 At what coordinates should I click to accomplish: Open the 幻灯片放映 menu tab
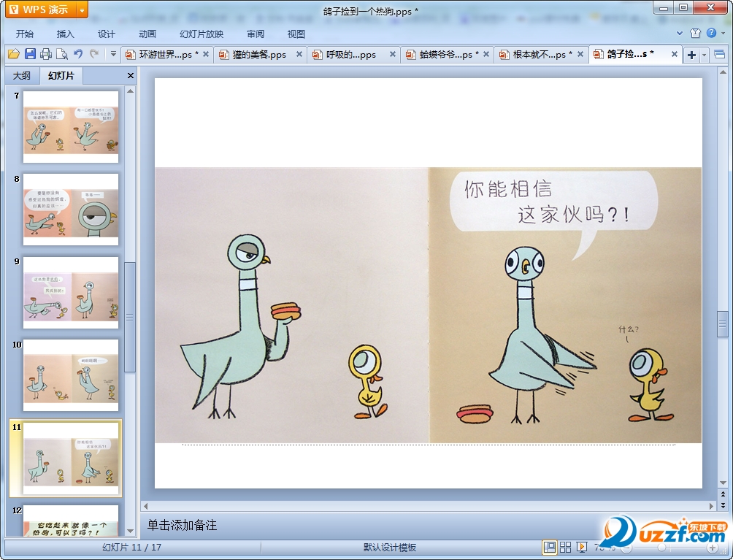pos(202,34)
